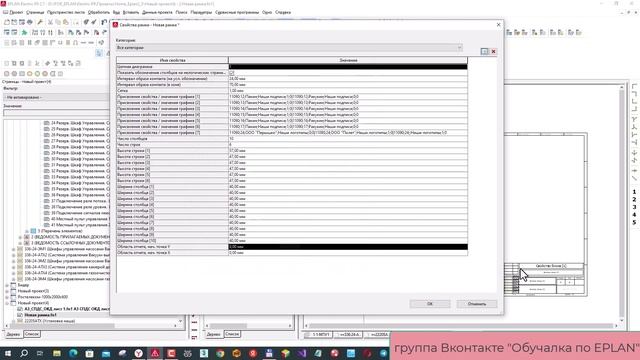Select the Ширина столбца [10] property row
The width and height of the screenshot is (640, 360).
tap(292, 241)
